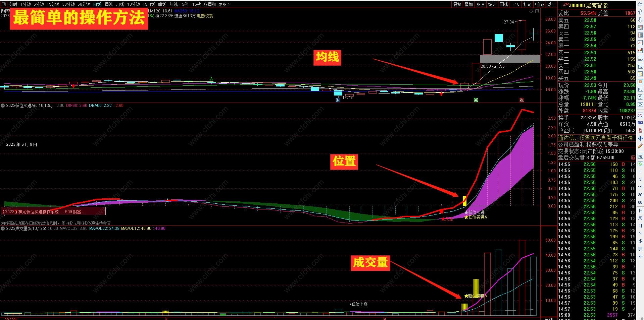Click the 减 marker below the candlesticks

click(x=476, y=100)
